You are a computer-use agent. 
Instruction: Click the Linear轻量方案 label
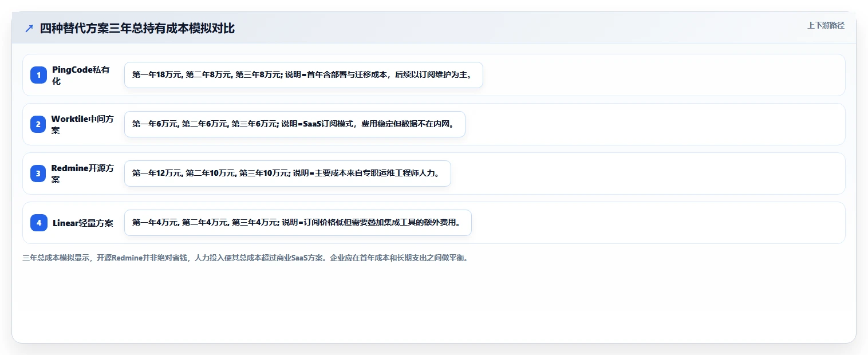coord(83,223)
